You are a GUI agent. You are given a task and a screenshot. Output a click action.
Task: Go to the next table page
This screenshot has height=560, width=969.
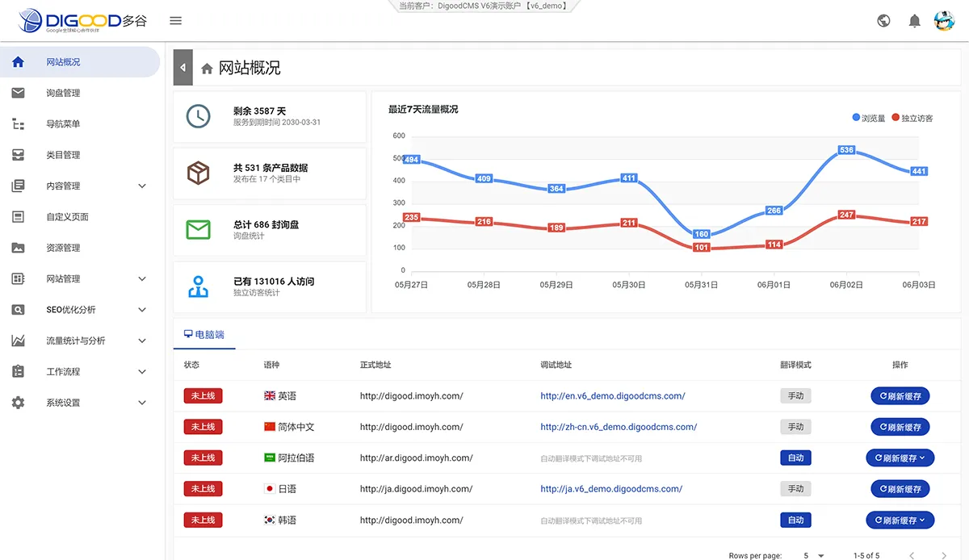click(944, 555)
